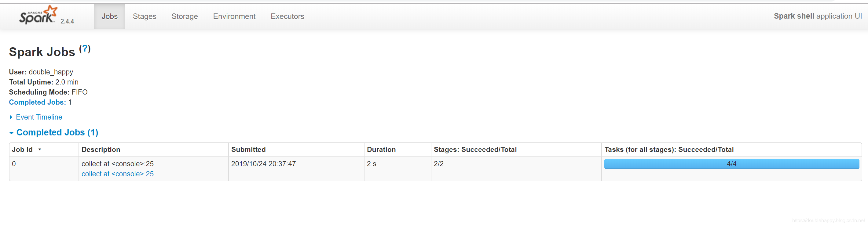The width and height of the screenshot is (868, 226).
Task: Click the Job Id sort arrow
Action: click(x=40, y=150)
